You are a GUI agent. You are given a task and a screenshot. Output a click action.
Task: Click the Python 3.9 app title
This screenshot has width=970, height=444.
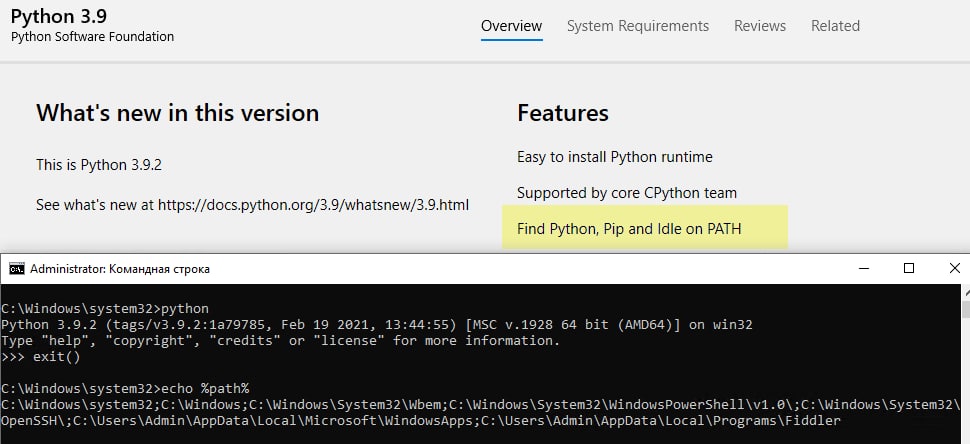(x=59, y=15)
